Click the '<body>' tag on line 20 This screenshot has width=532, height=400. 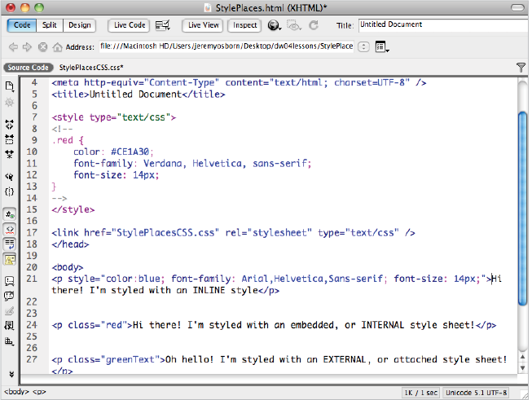pyautogui.click(x=67, y=267)
